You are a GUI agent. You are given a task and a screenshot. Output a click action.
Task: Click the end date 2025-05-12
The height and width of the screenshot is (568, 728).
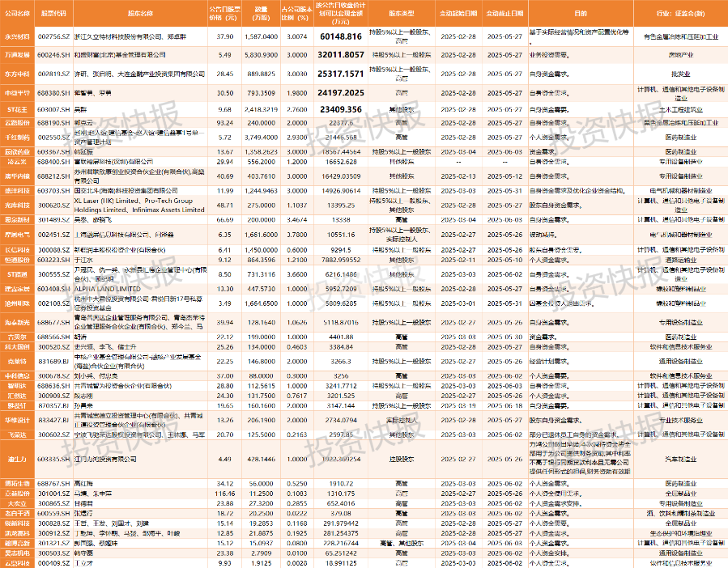tap(504, 176)
